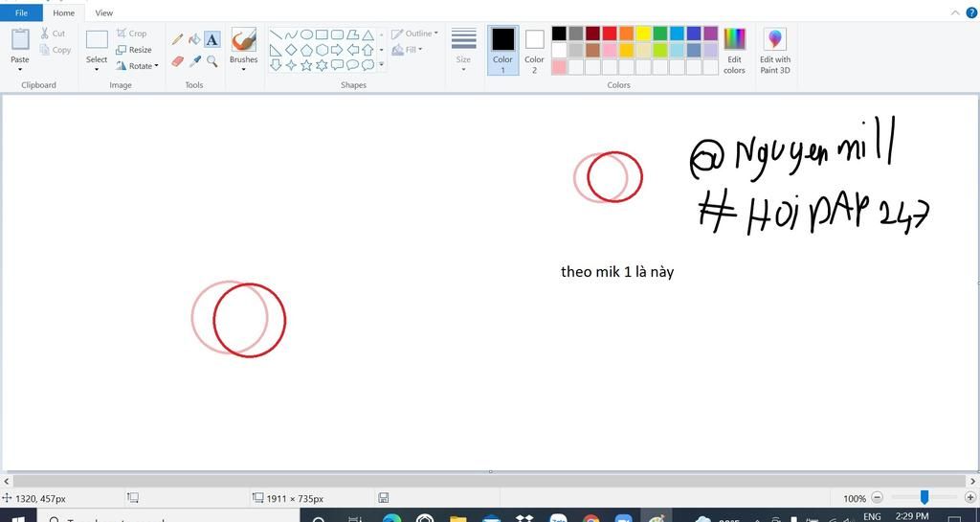Click Edit with Paint 3D
The image size is (980, 522).
(775, 51)
